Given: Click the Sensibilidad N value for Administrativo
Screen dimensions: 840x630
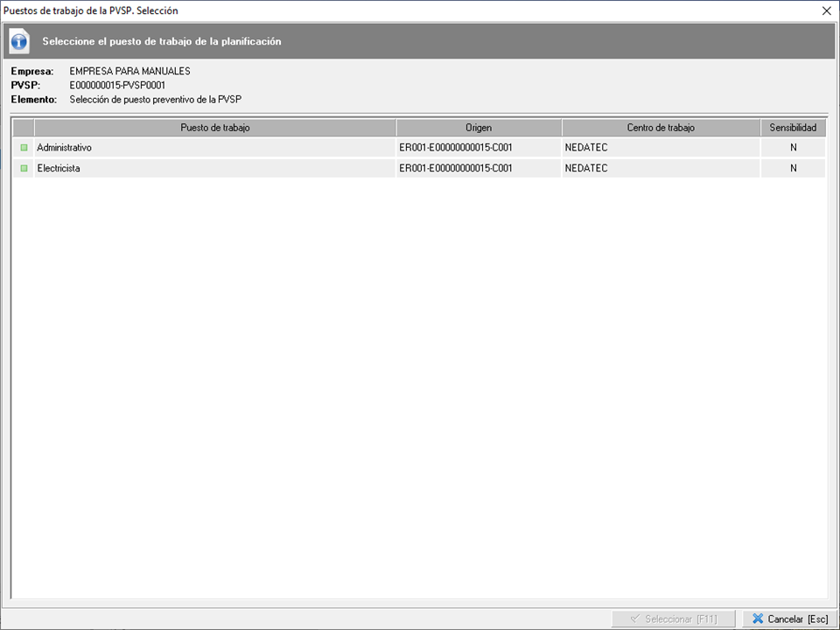Looking at the screenshot, I should [x=793, y=148].
